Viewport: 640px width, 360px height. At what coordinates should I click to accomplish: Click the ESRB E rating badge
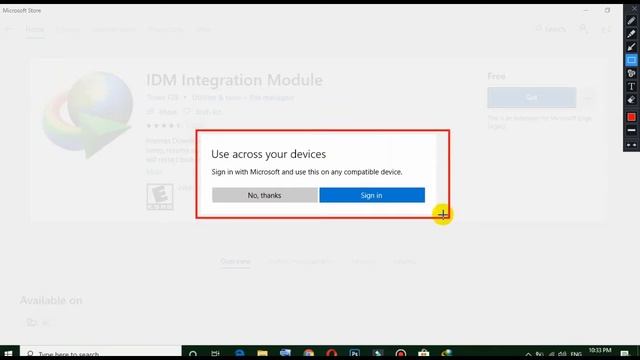pos(160,197)
